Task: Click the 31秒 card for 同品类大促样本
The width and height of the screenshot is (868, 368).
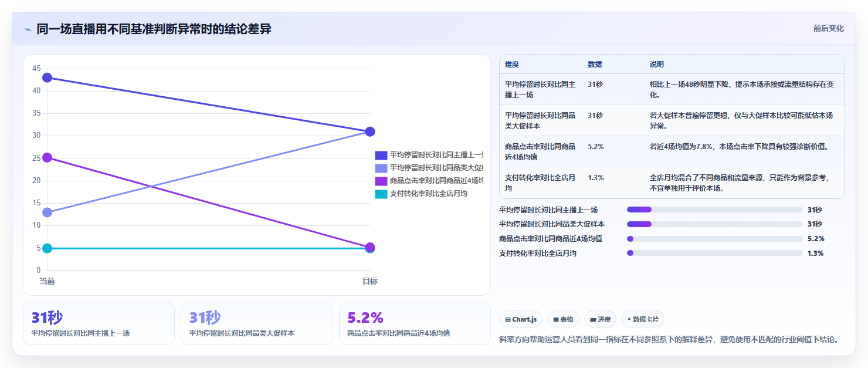Action: coord(256,323)
